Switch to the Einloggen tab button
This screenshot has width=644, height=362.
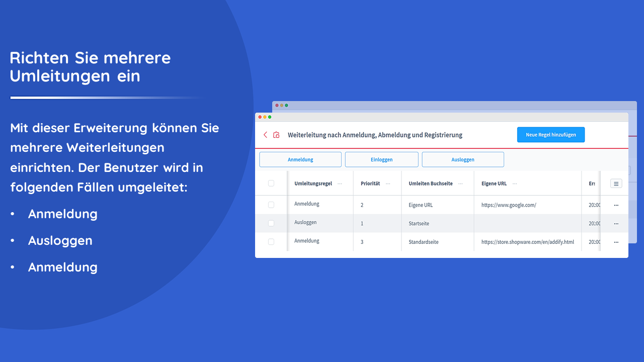(x=382, y=159)
